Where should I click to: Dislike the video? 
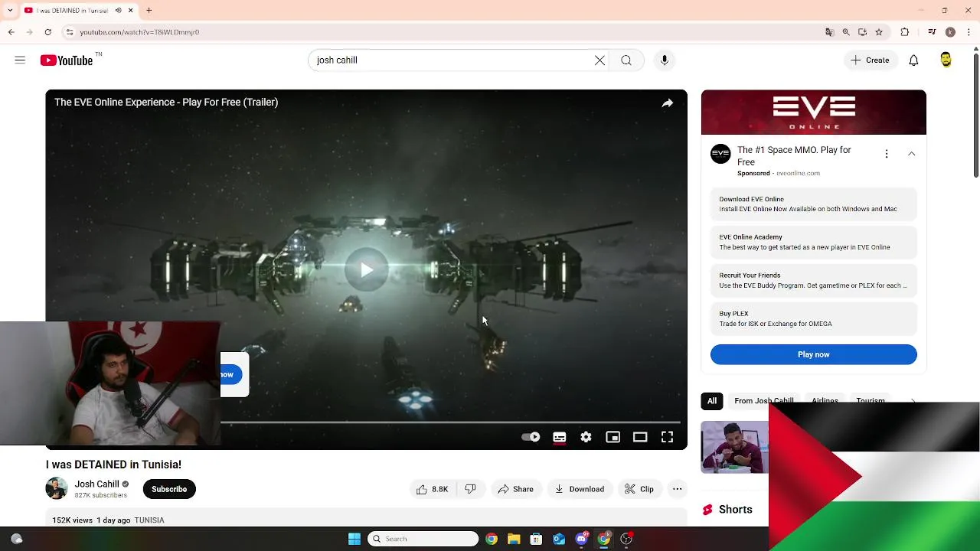click(470, 489)
